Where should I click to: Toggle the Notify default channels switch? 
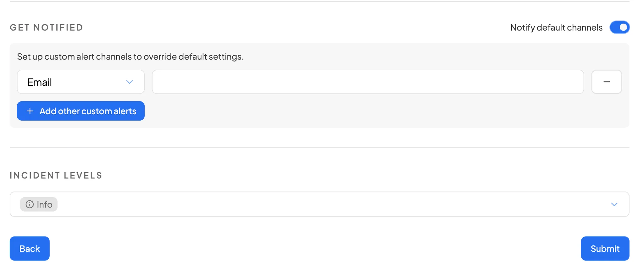click(619, 27)
